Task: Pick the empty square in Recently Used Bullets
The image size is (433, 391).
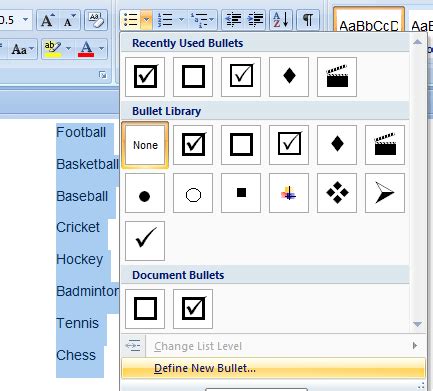Action: click(193, 77)
